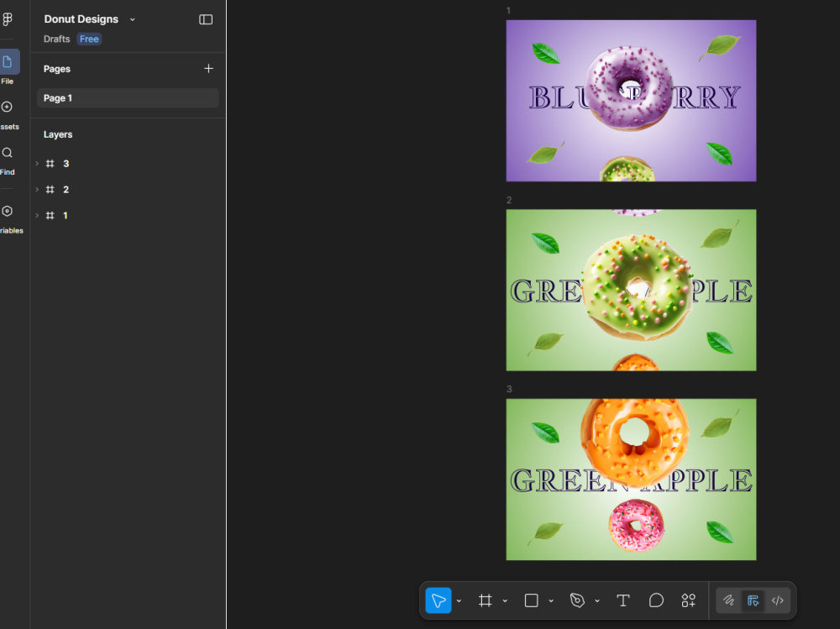Open the Find search icon

point(7,153)
